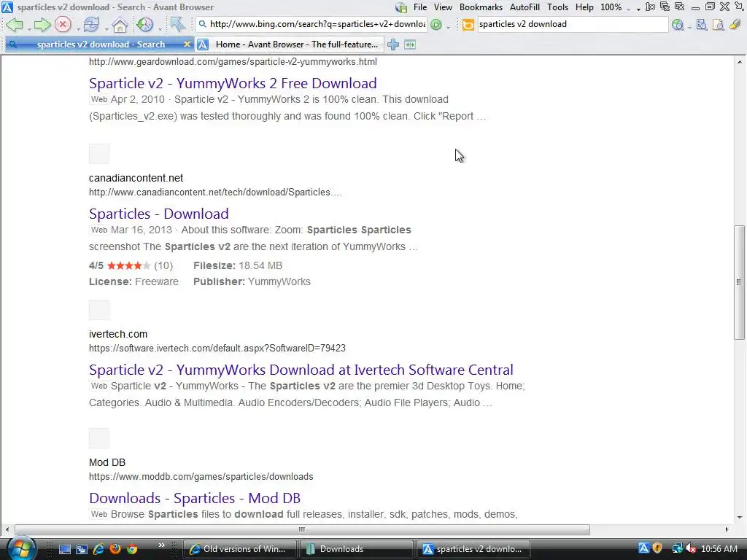Click Avant Browser logo in title bar
Viewport: 747px width, 560px height.
tap(7, 7)
